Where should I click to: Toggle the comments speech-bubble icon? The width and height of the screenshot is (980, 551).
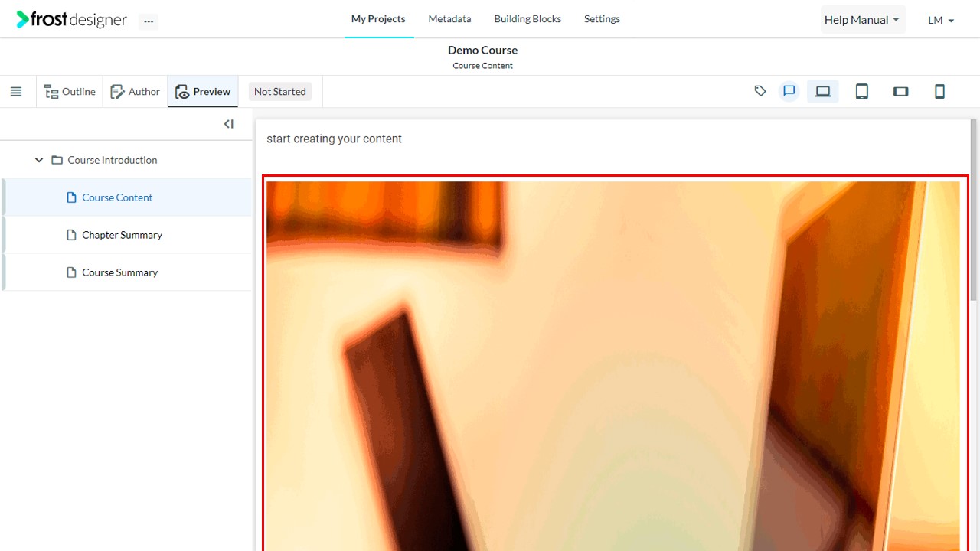[x=789, y=91]
